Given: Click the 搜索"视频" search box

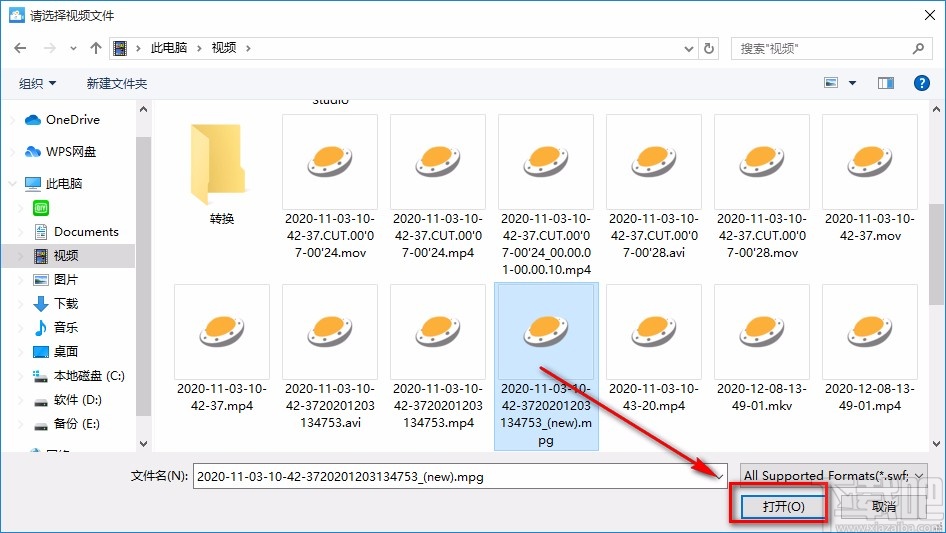Looking at the screenshot, I should pos(830,48).
